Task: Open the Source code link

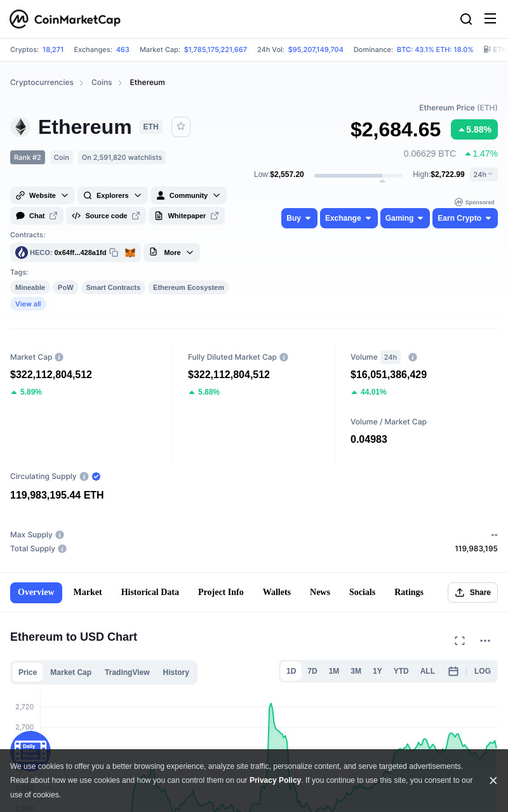Action: point(106,216)
